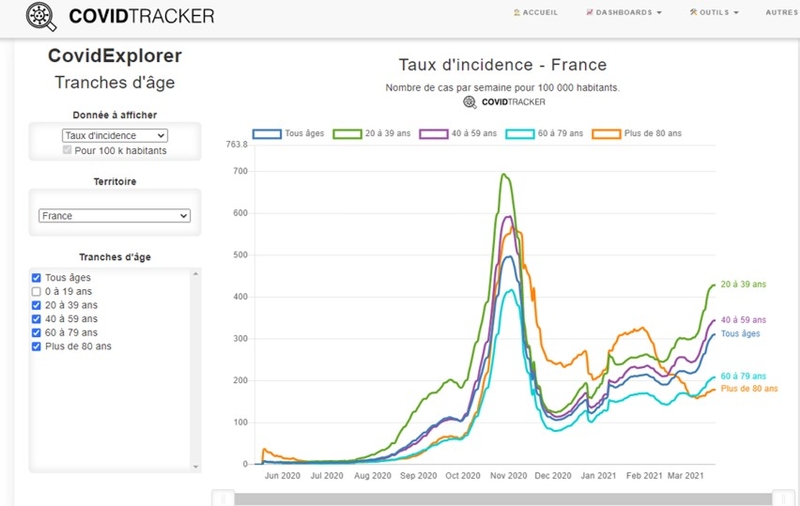This screenshot has height=506, width=800.
Task: Click the '20 à 39 ans' label at line end
Action: point(743,285)
